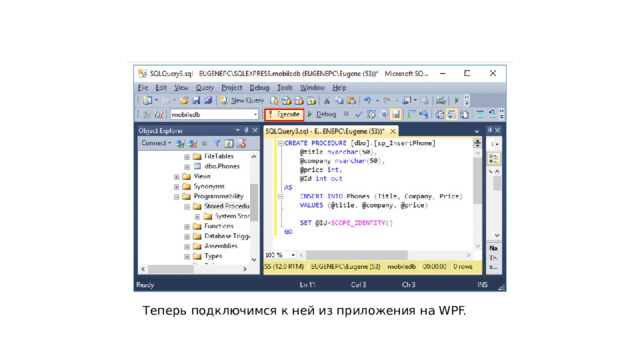Click the Execute button

[284, 115]
